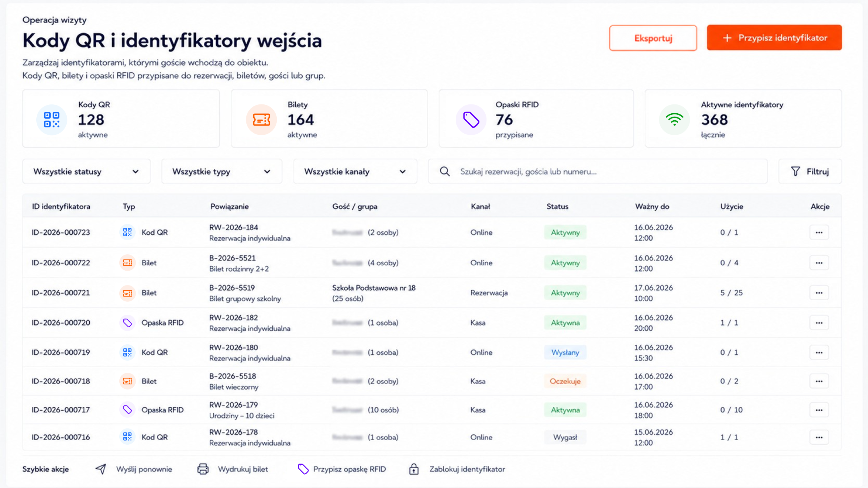Focus the reservation search field
The width and height of the screenshot is (868, 488).
598,171
